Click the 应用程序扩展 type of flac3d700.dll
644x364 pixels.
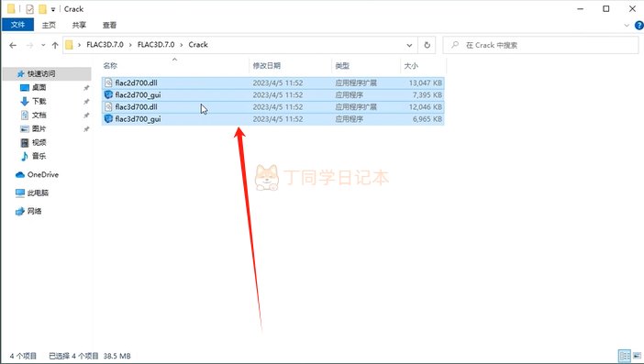pyautogui.click(x=356, y=107)
